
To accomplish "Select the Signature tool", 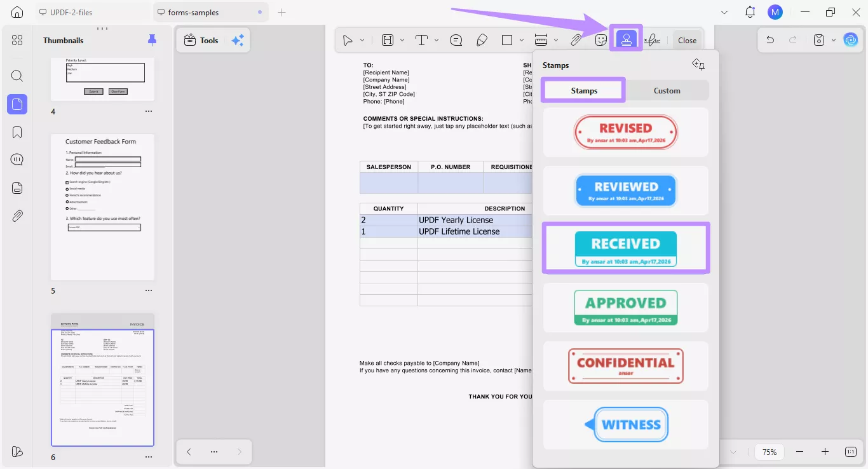I will point(652,40).
